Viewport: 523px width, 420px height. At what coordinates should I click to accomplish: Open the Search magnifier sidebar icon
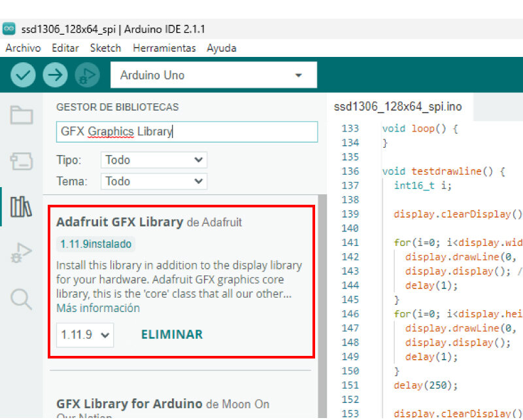(21, 299)
